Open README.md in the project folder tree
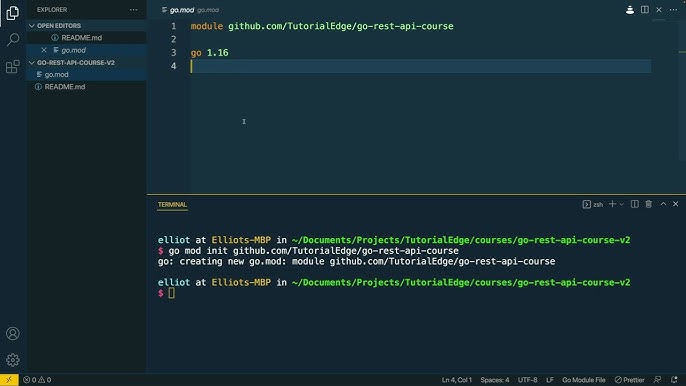Viewport: 686px width, 386px height. 65,87
